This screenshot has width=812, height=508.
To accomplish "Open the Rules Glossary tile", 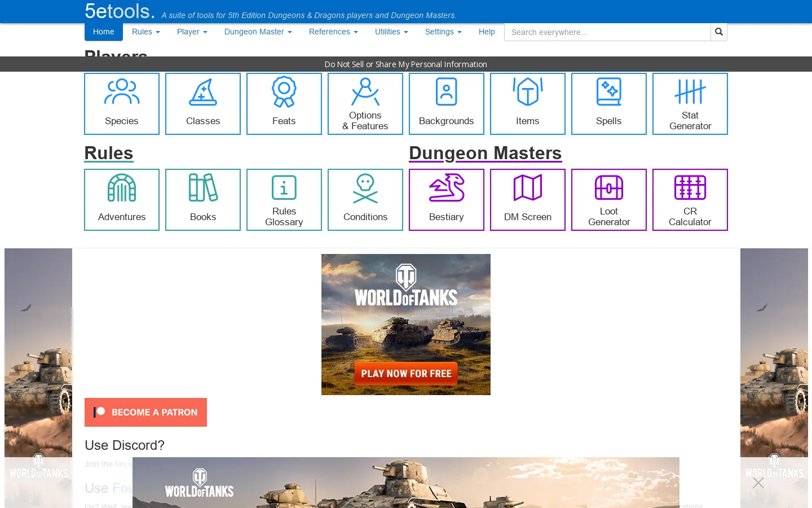I will pyautogui.click(x=284, y=200).
